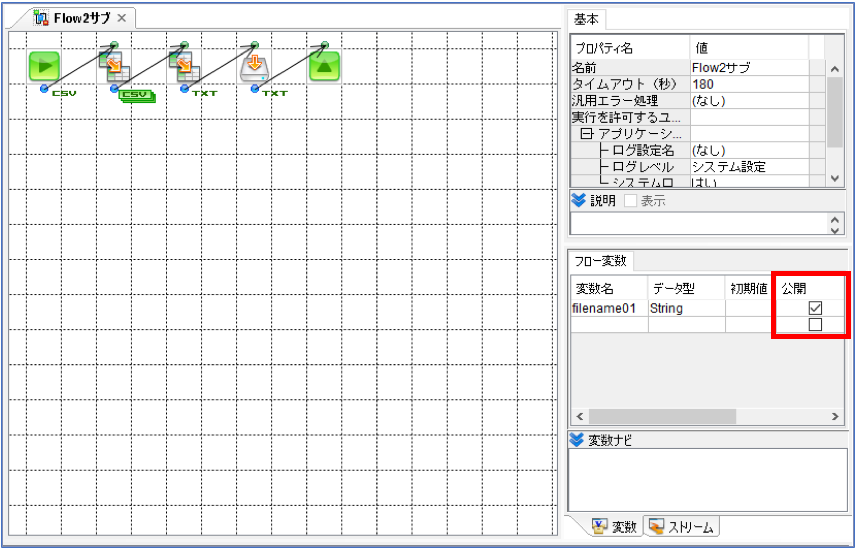This screenshot has width=857, height=549.
Task: Click the Flow2サブ tab flow icon
Action: coord(42,17)
